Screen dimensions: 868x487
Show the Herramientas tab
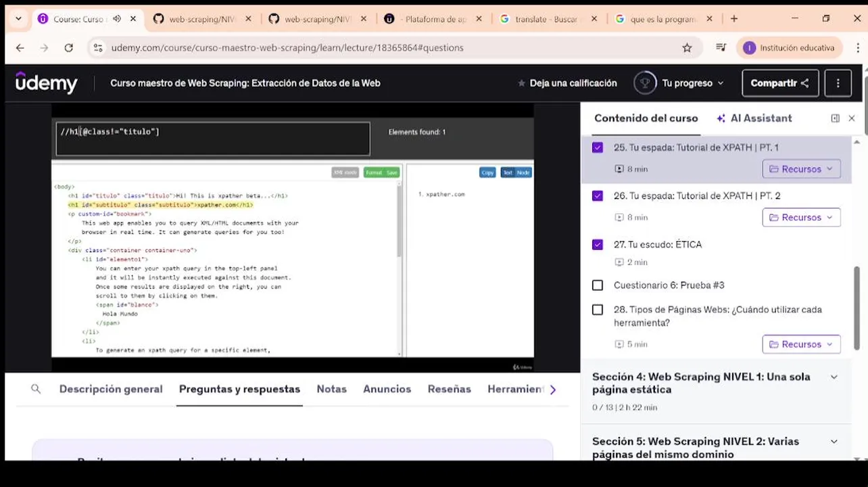(515, 389)
